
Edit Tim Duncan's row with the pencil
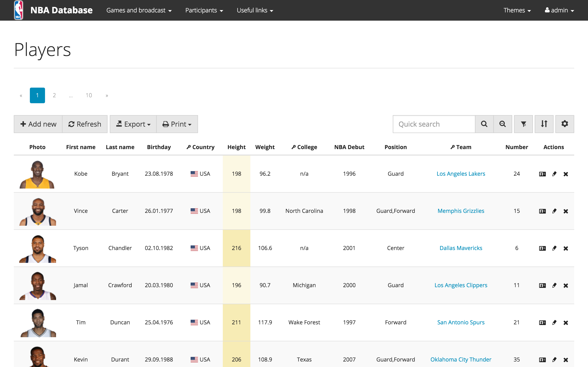554,322
